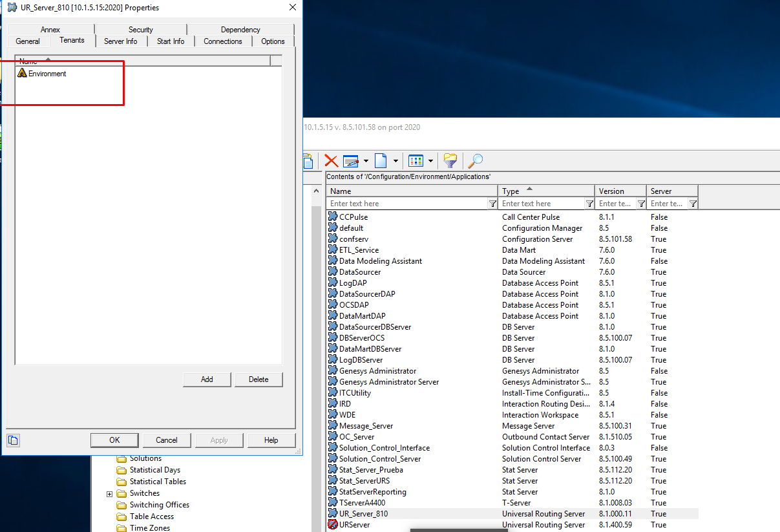This screenshot has width=780, height=532.
Task: Open dropdown arrow beside new document icon
Action: [395, 161]
